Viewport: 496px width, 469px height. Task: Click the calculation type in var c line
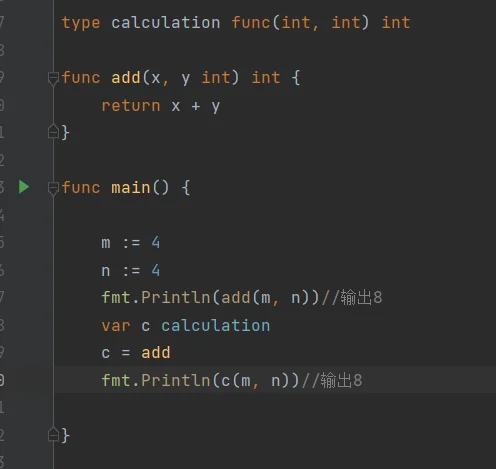click(216, 325)
